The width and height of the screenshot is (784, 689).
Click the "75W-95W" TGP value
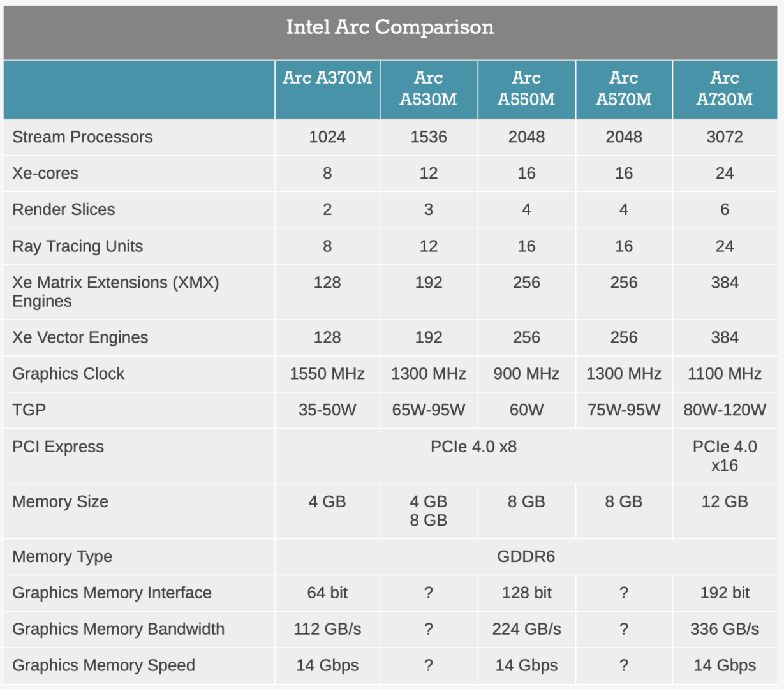[x=624, y=410]
